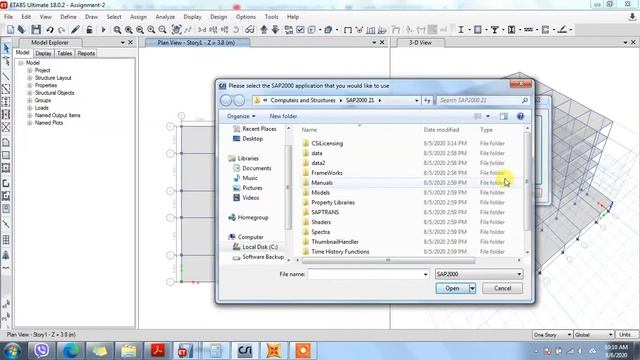Click the Back navigation button in dialog
This screenshot has height=360, width=640.
[226, 100]
